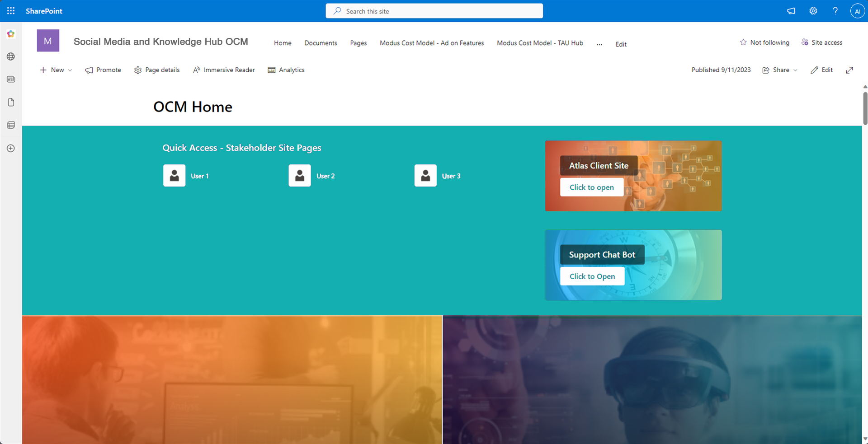Open the Support Chat Bot button
Image resolution: width=868 pixels, height=444 pixels.
pyautogui.click(x=592, y=276)
